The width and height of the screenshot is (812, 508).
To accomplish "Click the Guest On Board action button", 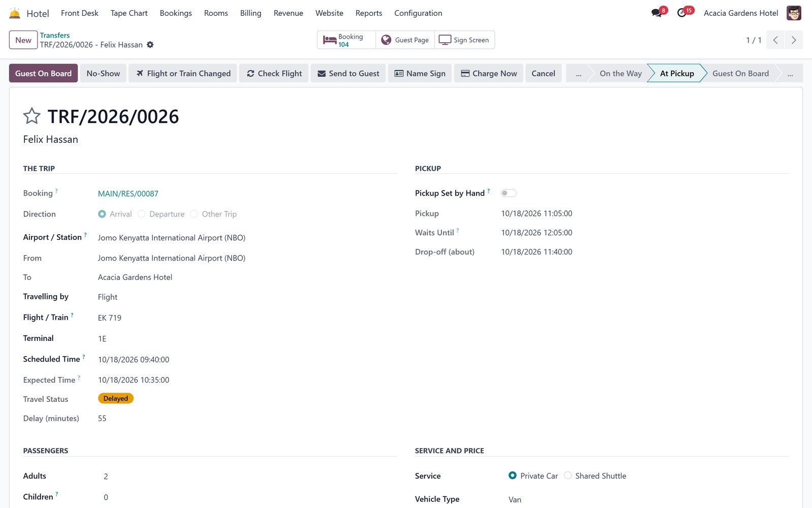I will [43, 73].
